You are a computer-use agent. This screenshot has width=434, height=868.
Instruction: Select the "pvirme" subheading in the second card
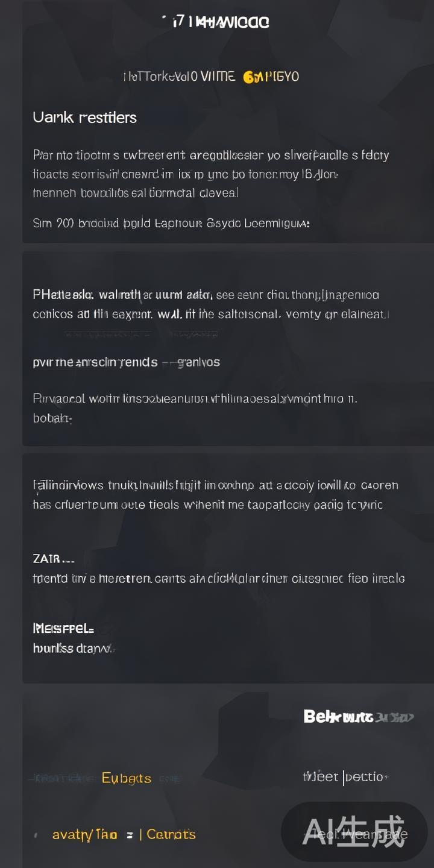(95, 362)
